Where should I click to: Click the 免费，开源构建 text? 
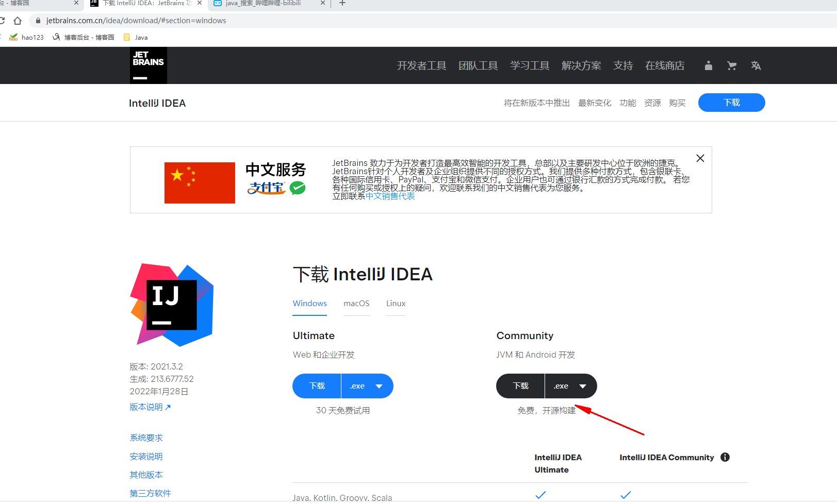pyautogui.click(x=547, y=411)
